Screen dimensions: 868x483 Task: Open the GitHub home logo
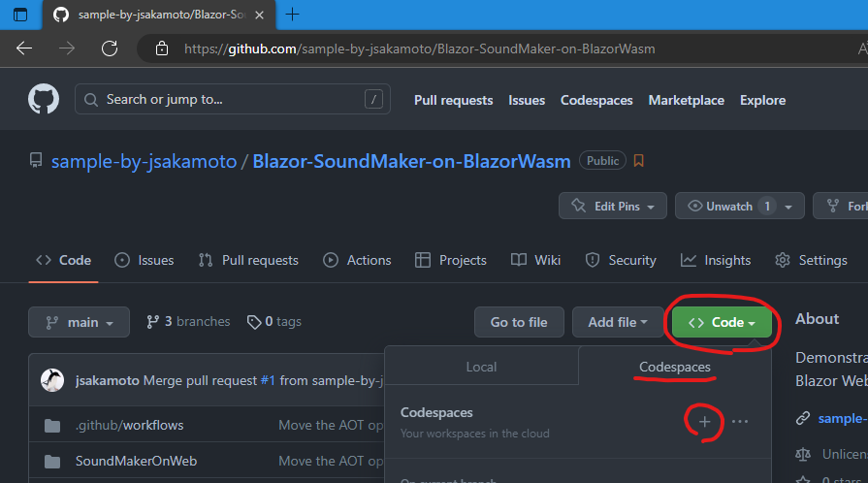coord(44,99)
